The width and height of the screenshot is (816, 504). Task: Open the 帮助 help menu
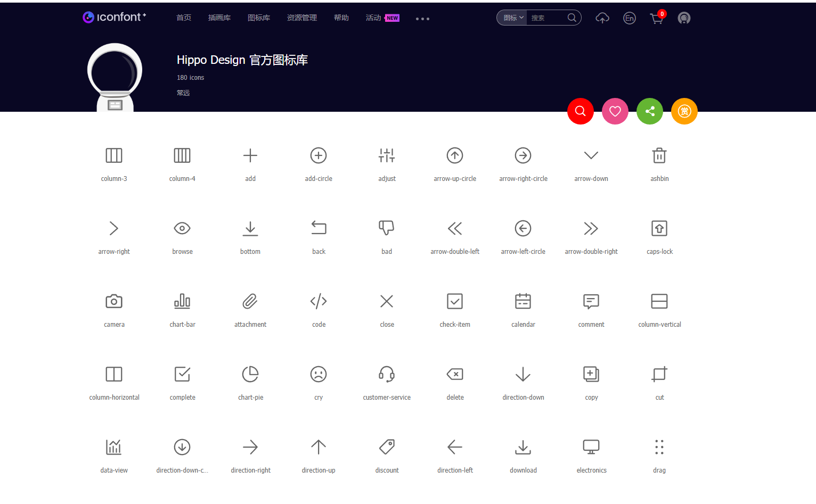coord(341,18)
